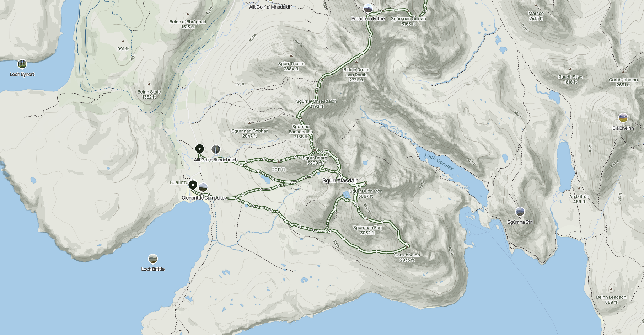
Task: Click the black pin above Allt Coire Banachdich
Action: 200,149
